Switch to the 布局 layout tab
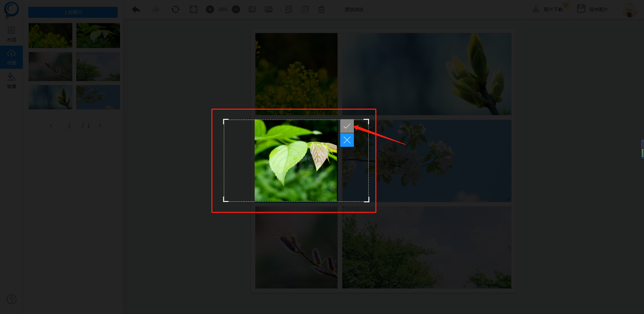 pos(11,34)
